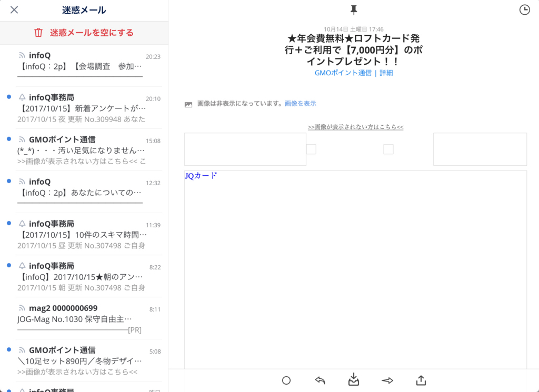Forward the message with the right arrow icon

pos(387,380)
